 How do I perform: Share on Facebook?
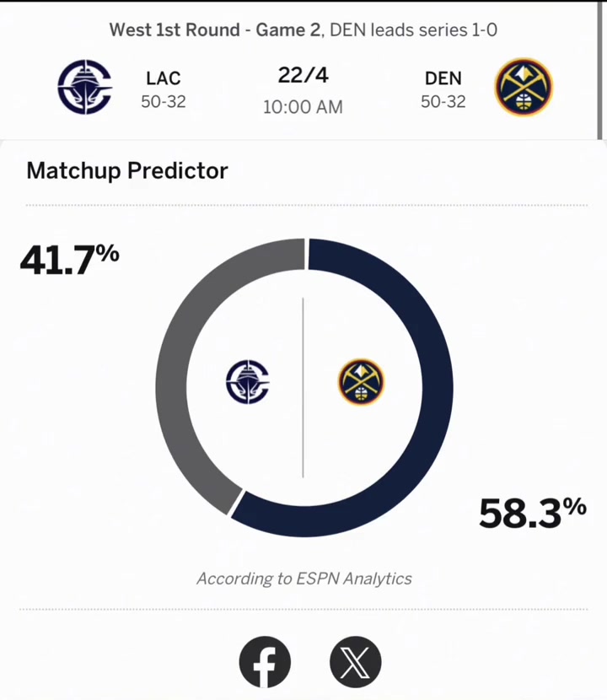pyautogui.click(x=265, y=661)
